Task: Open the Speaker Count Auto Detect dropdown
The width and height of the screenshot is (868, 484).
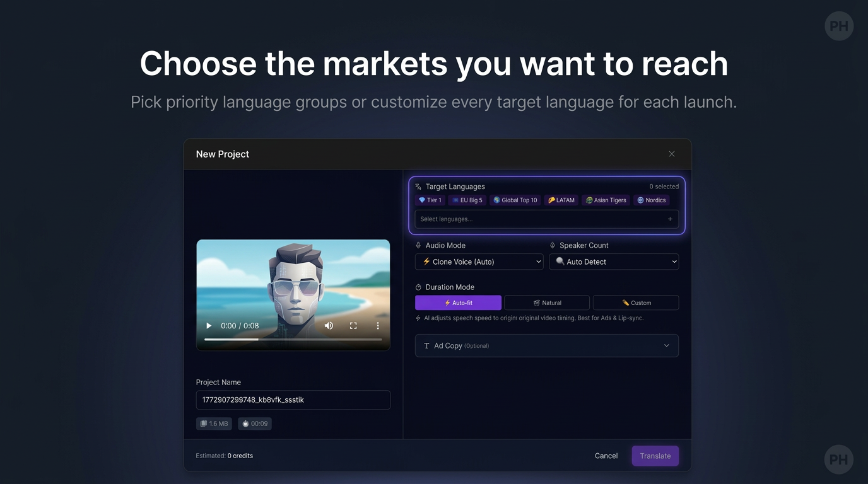Action: click(x=614, y=262)
